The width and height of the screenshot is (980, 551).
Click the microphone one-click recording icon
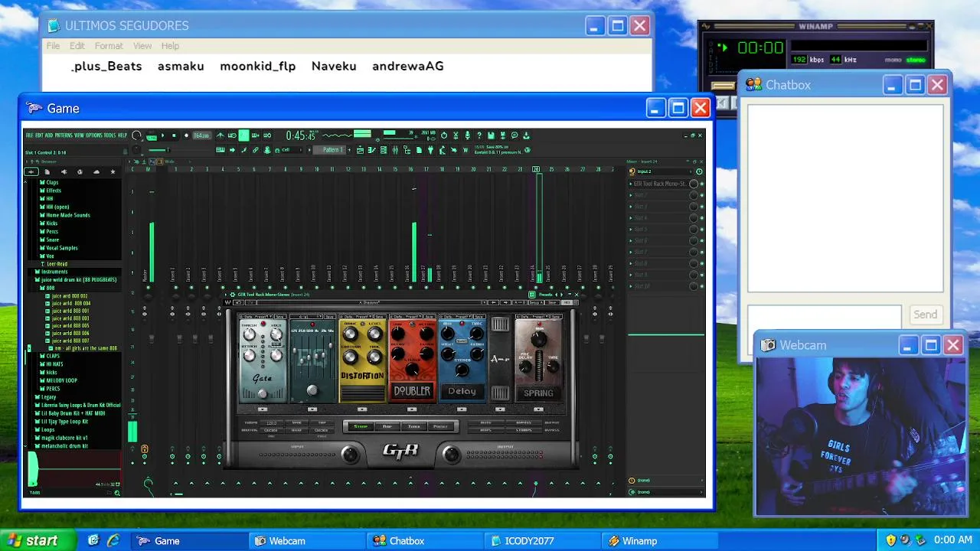click(467, 135)
